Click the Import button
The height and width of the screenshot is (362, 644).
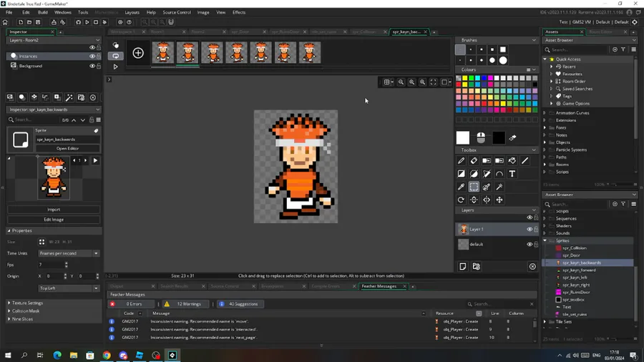tap(54, 210)
